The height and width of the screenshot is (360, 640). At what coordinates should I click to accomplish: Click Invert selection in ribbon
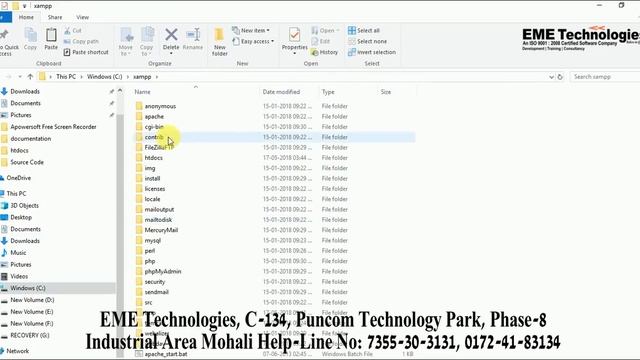[x=372, y=52]
